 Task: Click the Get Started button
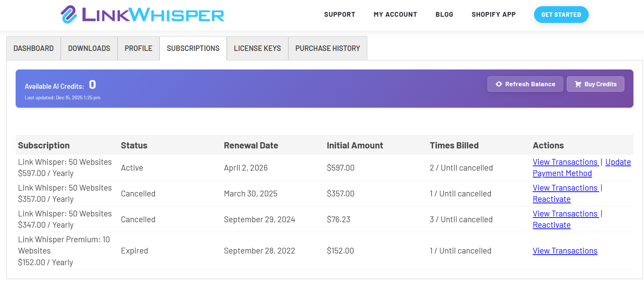click(x=561, y=15)
